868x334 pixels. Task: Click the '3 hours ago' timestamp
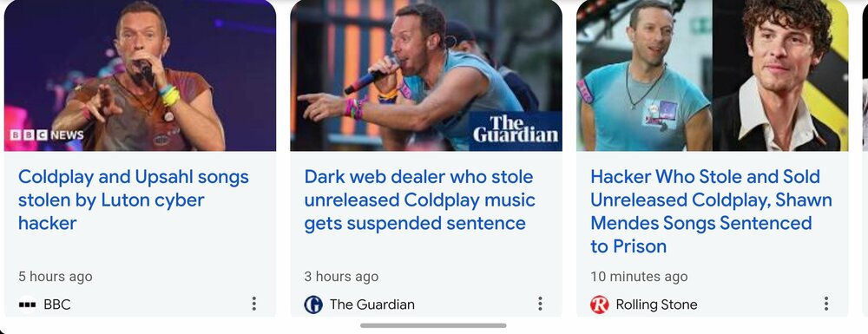pyautogui.click(x=341, y=277)
